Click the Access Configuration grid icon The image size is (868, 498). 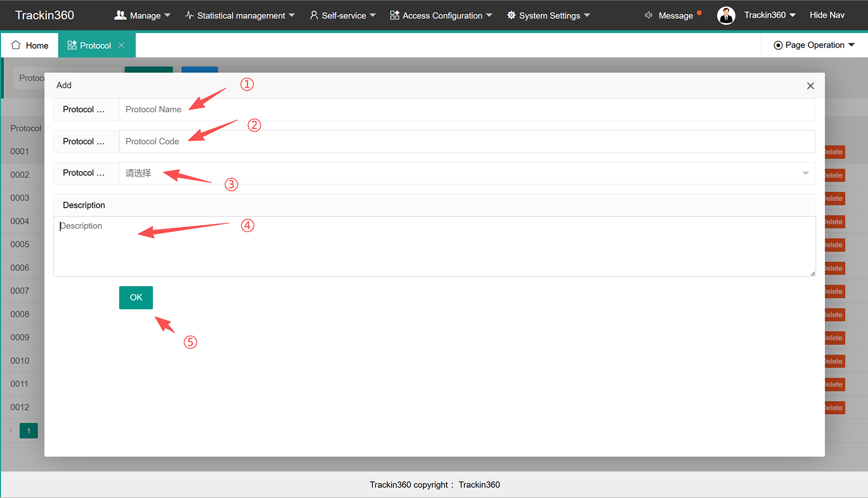coord(394,15)
